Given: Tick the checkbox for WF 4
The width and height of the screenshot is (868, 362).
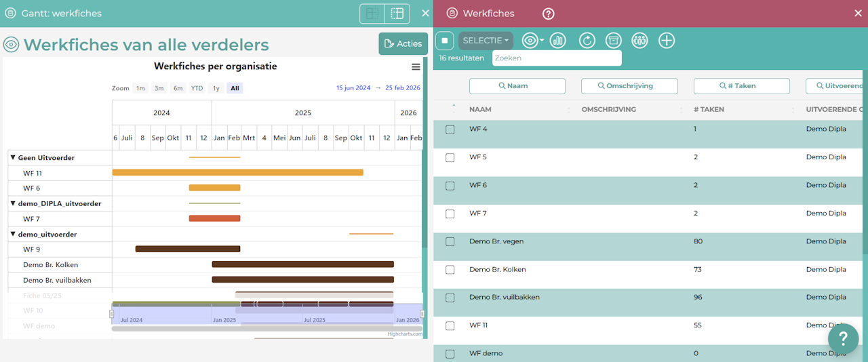Looking at the screenshot, I should point(450,129).
